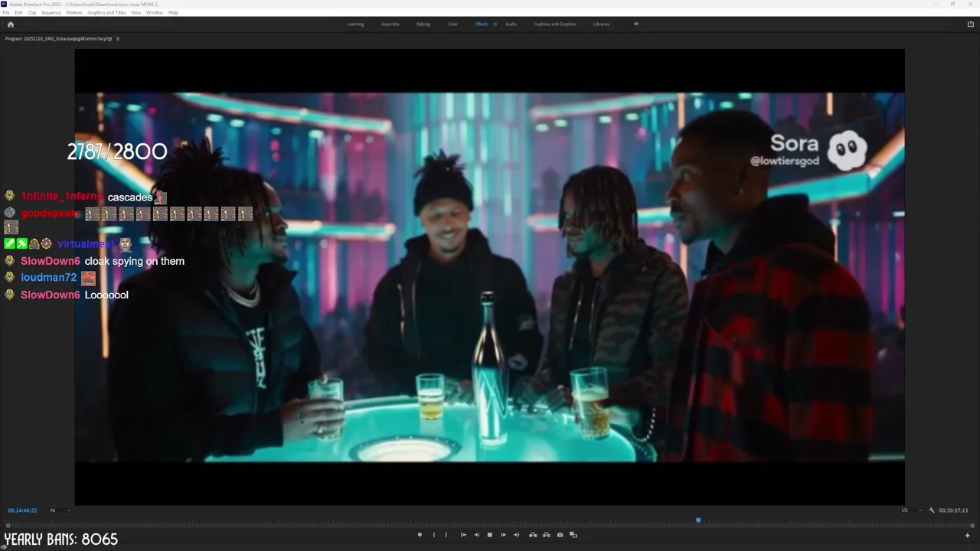Viewport: 980px width, 551px height.
Task: Step forward one frame
Action: click(x=503, y=535)
